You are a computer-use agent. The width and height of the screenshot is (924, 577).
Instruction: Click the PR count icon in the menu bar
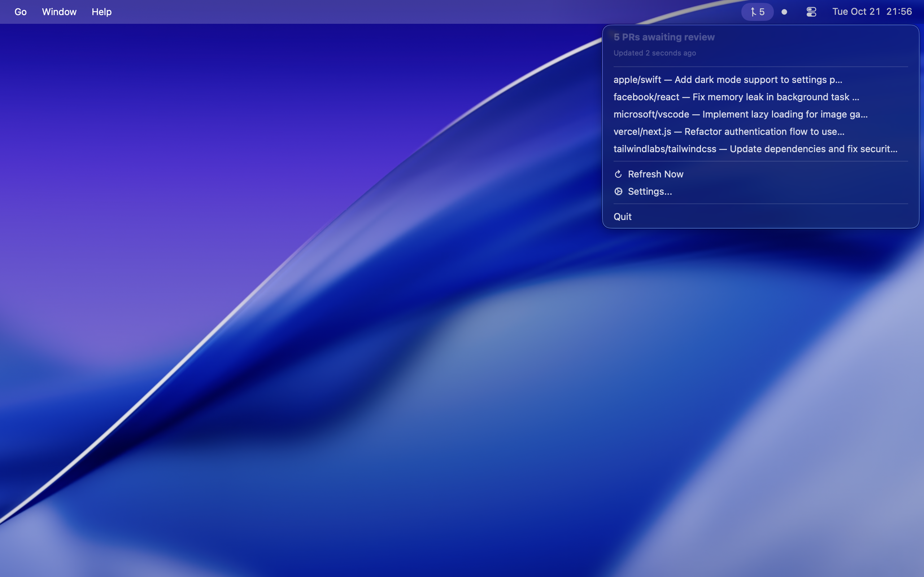pos(757,12)
